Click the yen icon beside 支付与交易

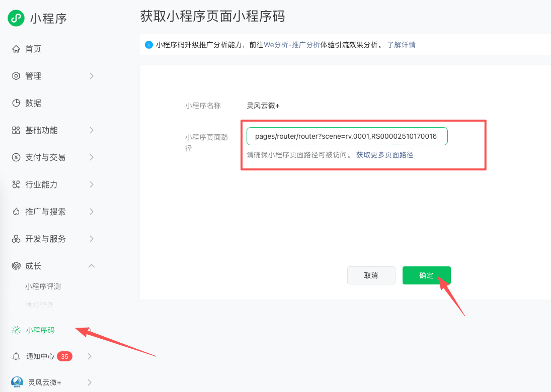coord(16,157)
